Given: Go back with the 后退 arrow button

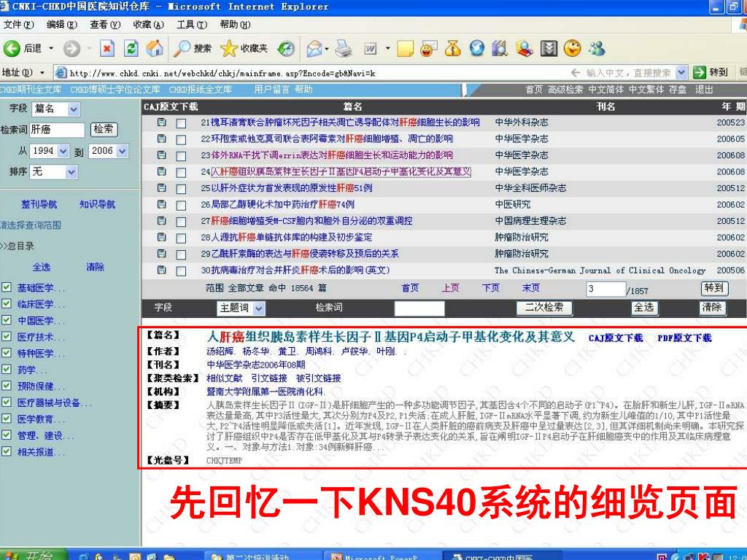Looking at the screenshot, I should tap(23, 48).
